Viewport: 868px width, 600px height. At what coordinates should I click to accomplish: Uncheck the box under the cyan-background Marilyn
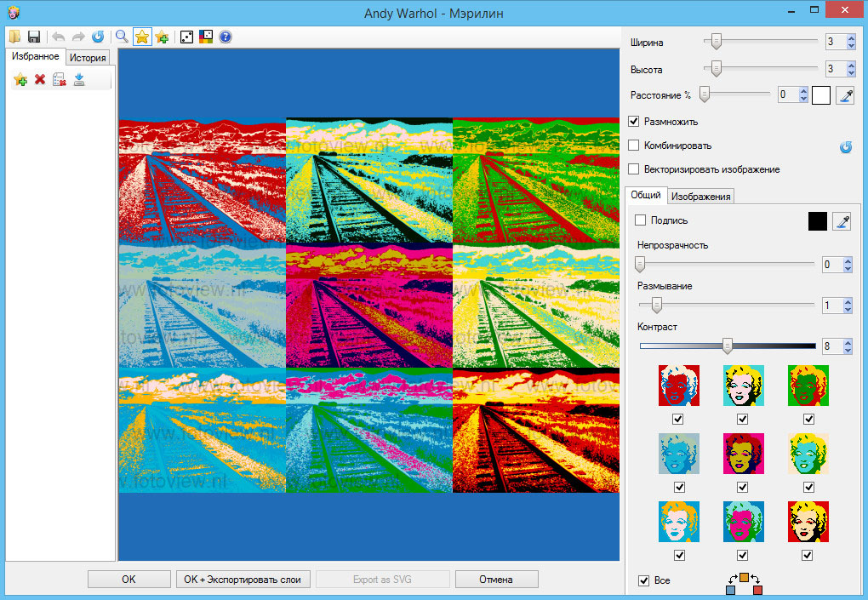point(743,419)
